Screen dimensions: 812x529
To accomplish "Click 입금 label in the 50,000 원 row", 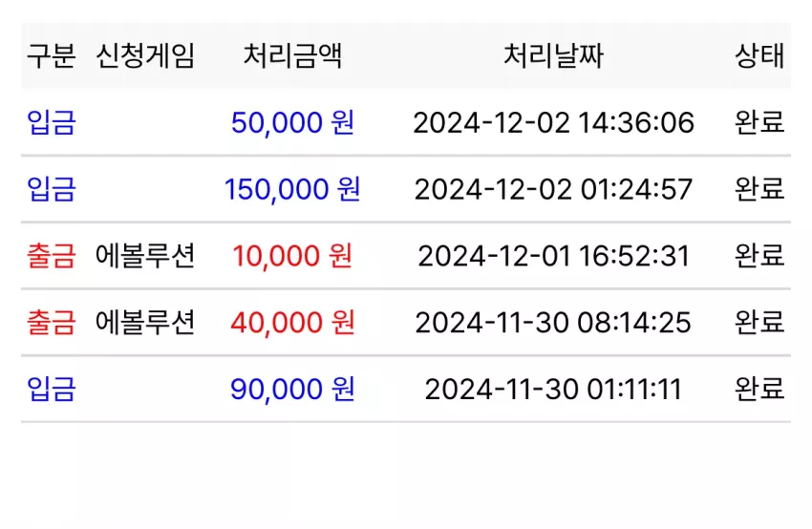I will pyautogui.click(x=52, y=122).
